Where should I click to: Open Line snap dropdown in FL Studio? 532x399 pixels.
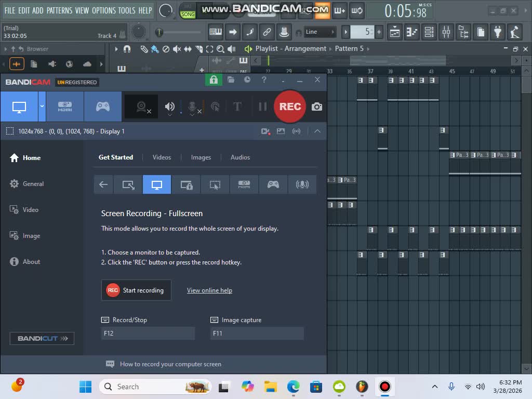tap(319, 32)
